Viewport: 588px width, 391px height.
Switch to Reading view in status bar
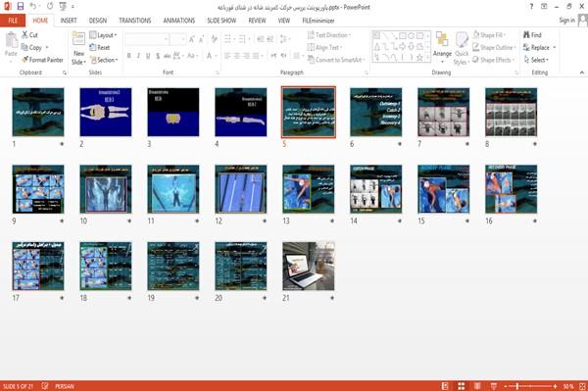(x=477, y=386)
